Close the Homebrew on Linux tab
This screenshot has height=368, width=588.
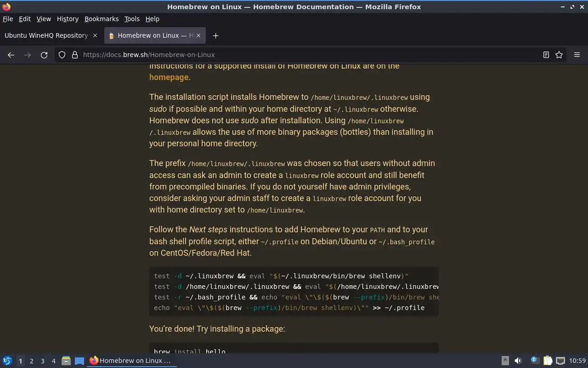(199, 35)
